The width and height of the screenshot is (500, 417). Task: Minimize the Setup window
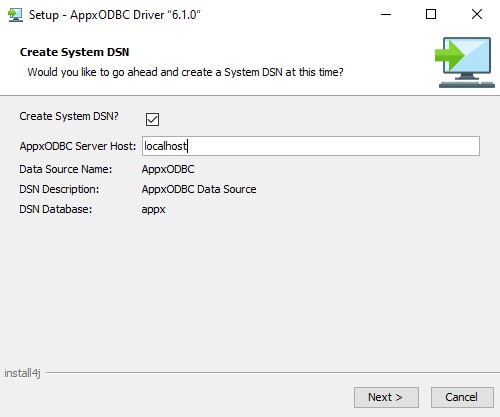386,15
